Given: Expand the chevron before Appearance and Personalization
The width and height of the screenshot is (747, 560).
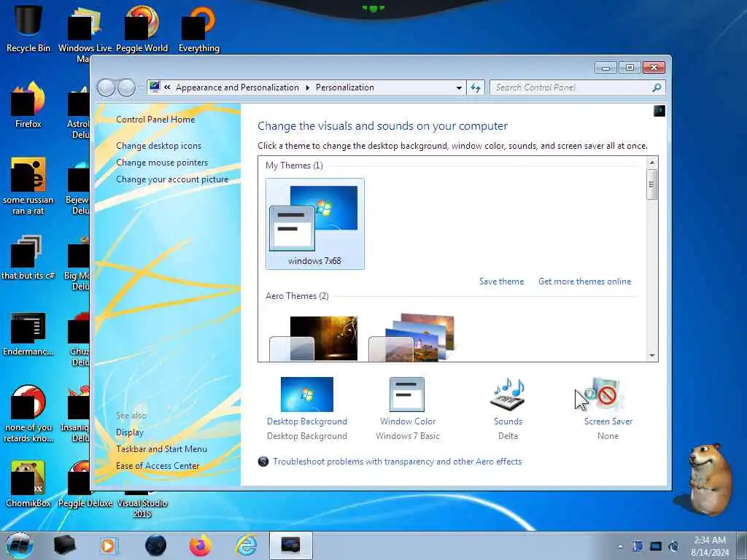Looking at the screenshot, I should [x=167, y=87].
